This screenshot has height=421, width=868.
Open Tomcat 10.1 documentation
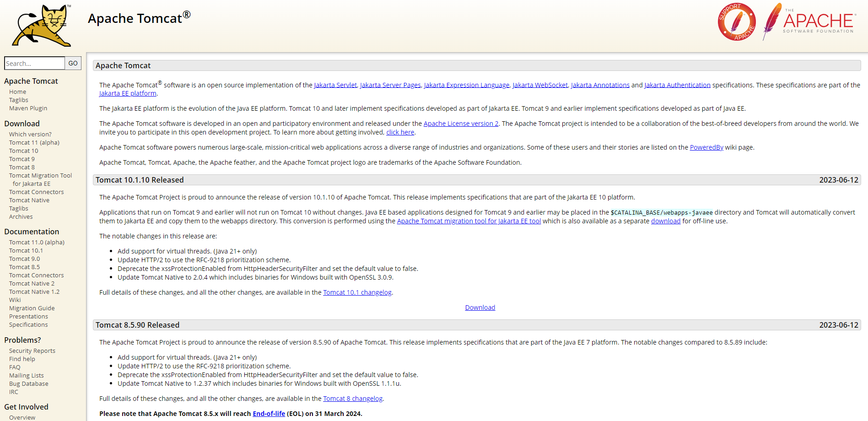[x=26, y=250]
